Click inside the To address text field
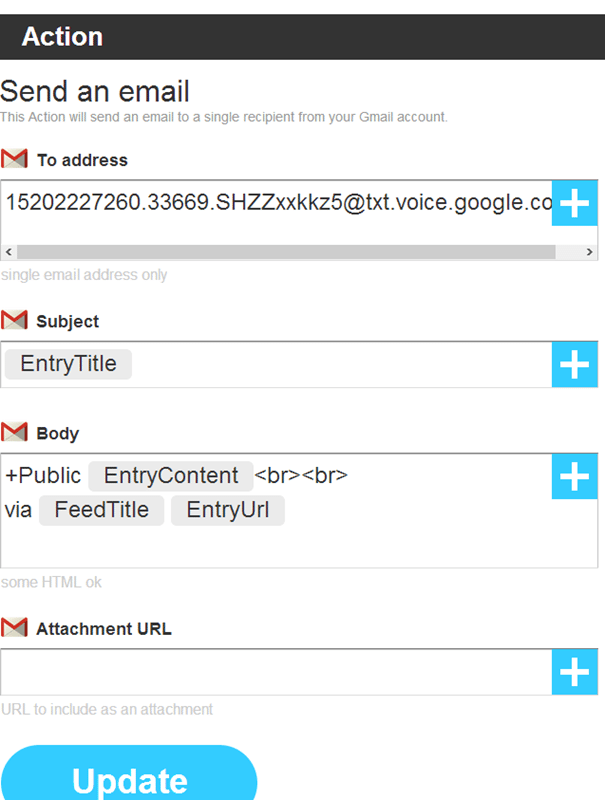 click(x=278, y=203)
